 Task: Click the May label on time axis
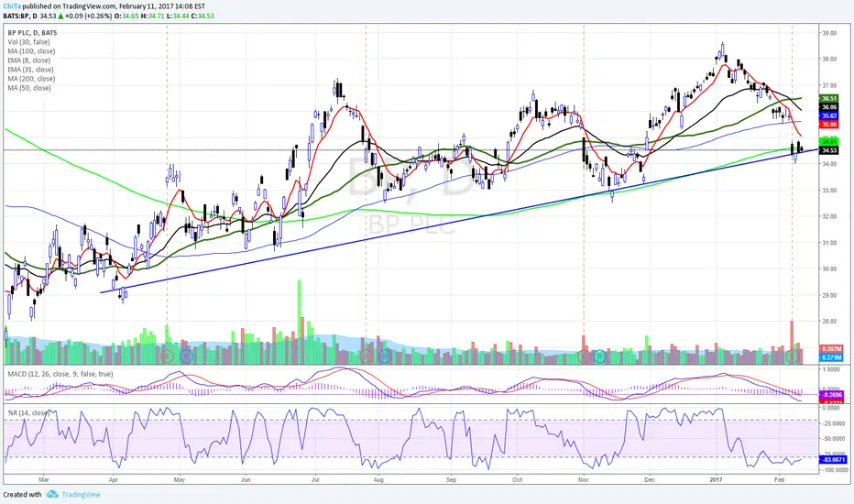[180, 480]
